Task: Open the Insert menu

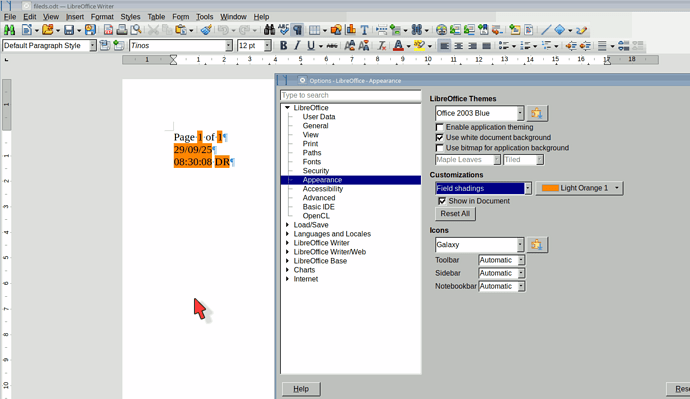Action: point(75,17)
